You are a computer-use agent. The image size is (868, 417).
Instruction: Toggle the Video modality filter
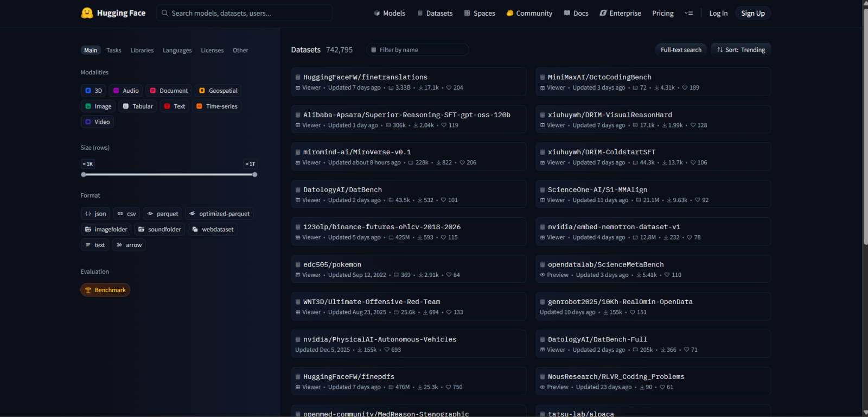point(97,122)
